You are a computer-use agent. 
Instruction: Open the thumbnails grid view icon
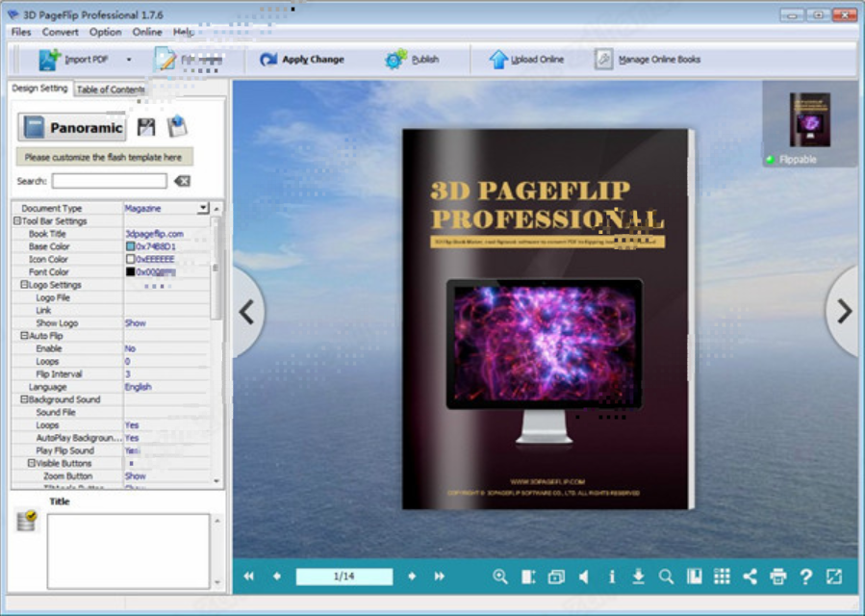722,577
